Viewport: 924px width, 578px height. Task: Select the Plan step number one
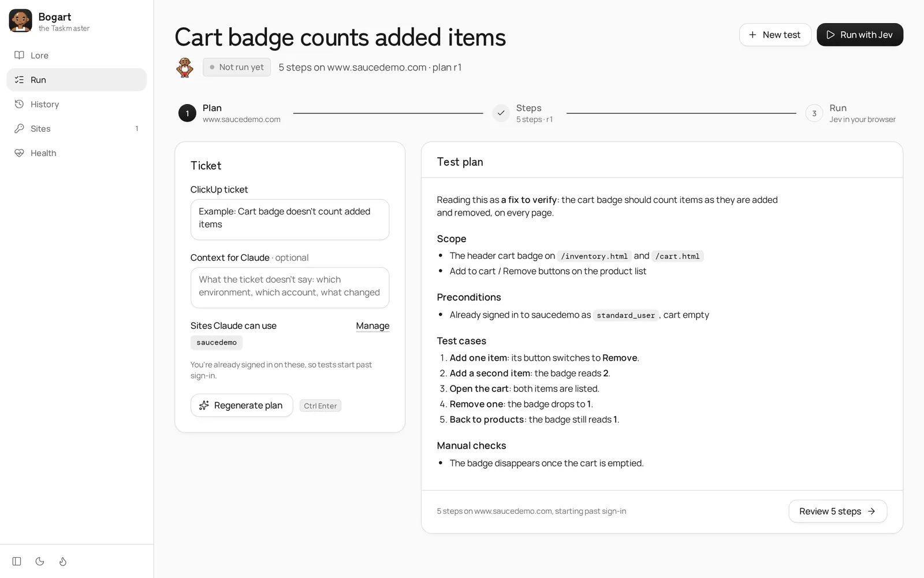(x=187, y=113)
